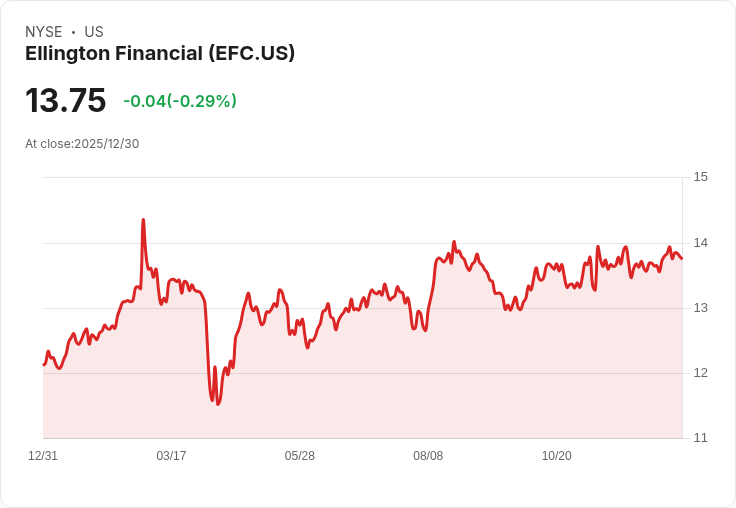Click the At close 2025/12/30 text
This screenshot has height=508, width=736.
(82, 144)
